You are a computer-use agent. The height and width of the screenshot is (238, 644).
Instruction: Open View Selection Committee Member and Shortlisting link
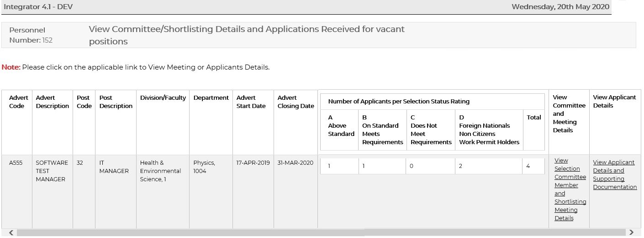click(570, 189)
